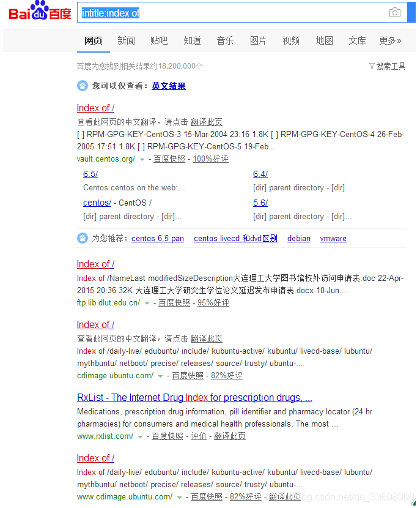
Task: Click green URL www.rxlist.com/
Action: pyautogui.click(x=105, y=436)
